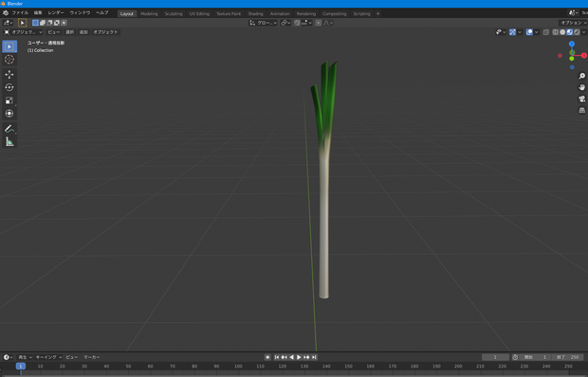The height and width of the screenshot is (377, 588).
Task: Select the Transform tool
Action: click(x=9, y=114)
